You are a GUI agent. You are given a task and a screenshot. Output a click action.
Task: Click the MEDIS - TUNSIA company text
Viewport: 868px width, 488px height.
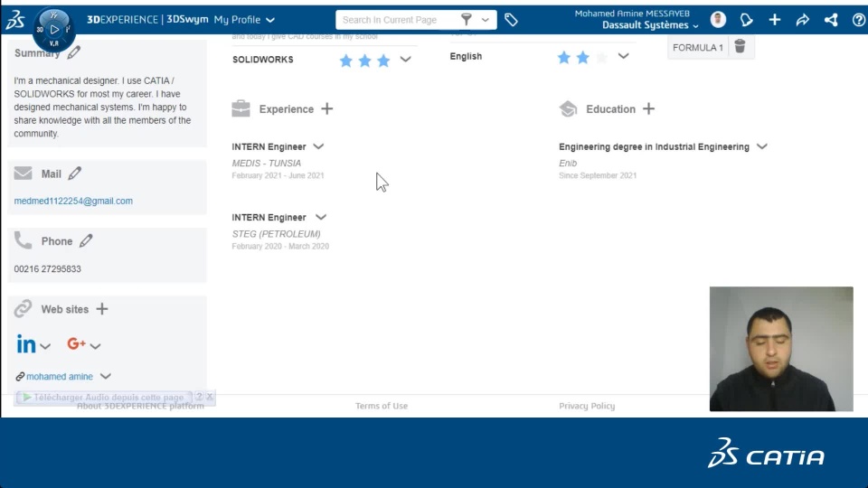pyautogui.click(x=266, y=164)
